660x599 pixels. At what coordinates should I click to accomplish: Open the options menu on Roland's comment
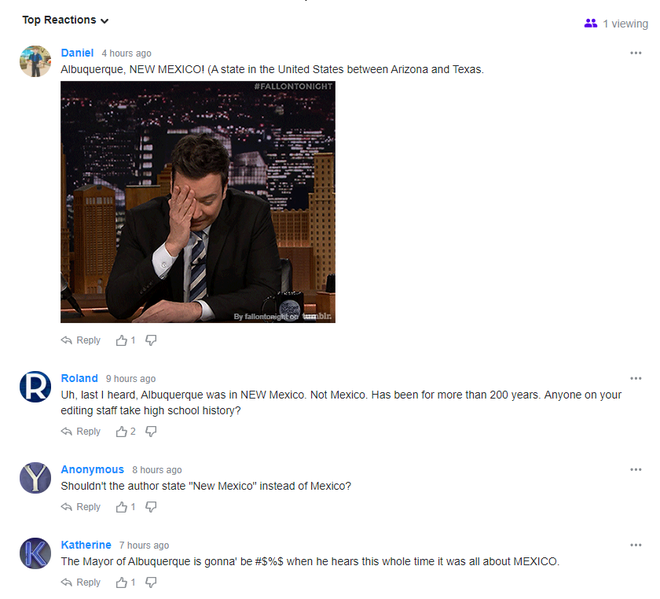coord(636,379)
